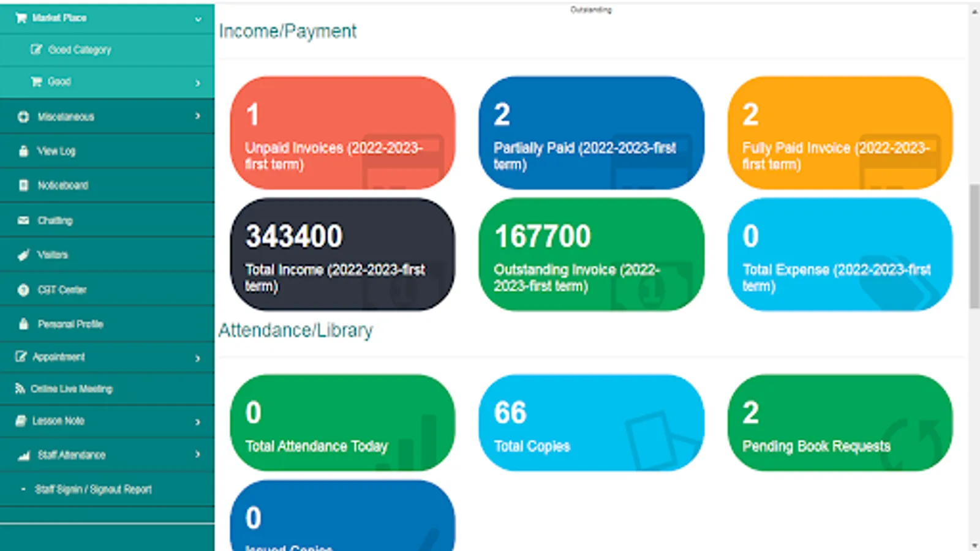This screenshot has height=551, width=980.
Task: Select the Miscellaneous icon in the sidebar
Action: [x=23, y=116]
